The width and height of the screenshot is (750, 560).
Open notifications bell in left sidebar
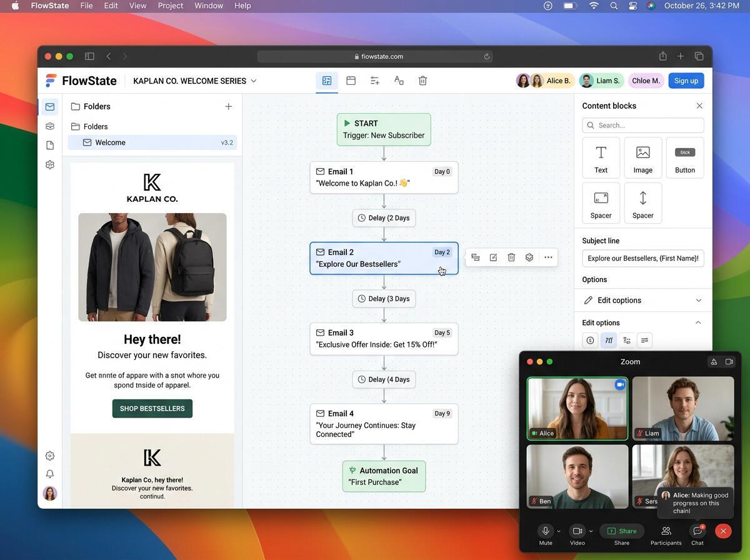tap(50, 474)
